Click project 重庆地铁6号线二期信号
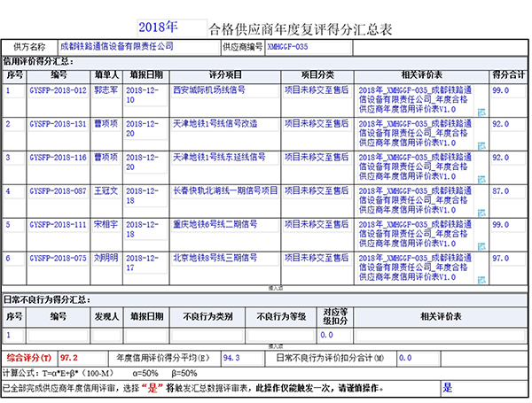Screen dimensions: 532x403 point(215,224)
